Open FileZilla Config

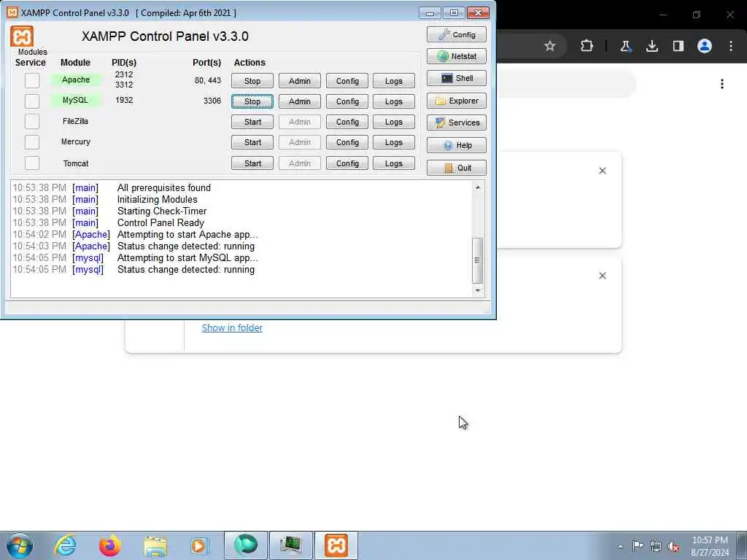[x=347, y=122]
